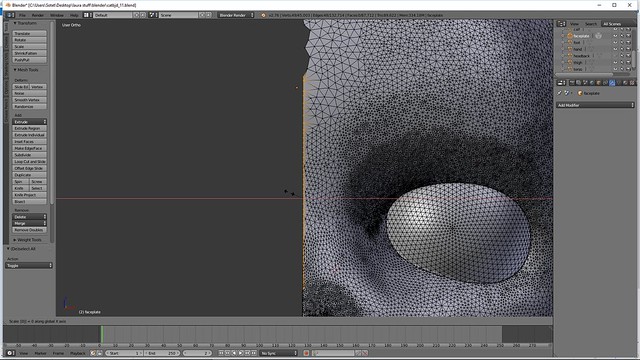Click the Loop Cut and Slide button

click(x=29, y=162)
